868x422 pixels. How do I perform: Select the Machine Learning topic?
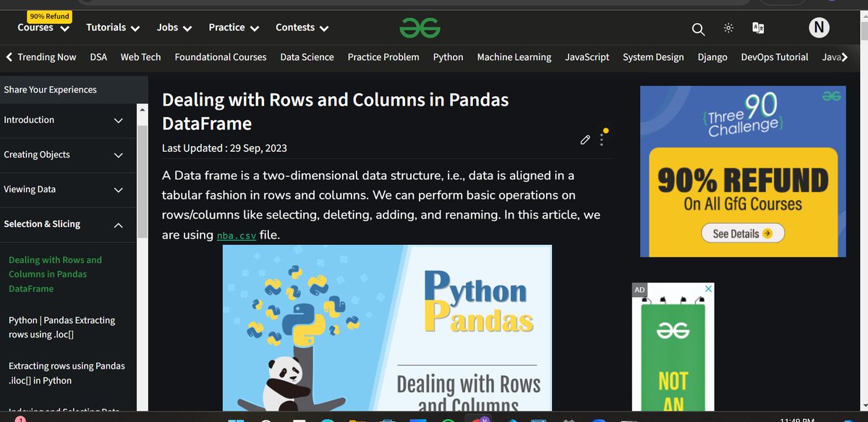pos(514,57)
